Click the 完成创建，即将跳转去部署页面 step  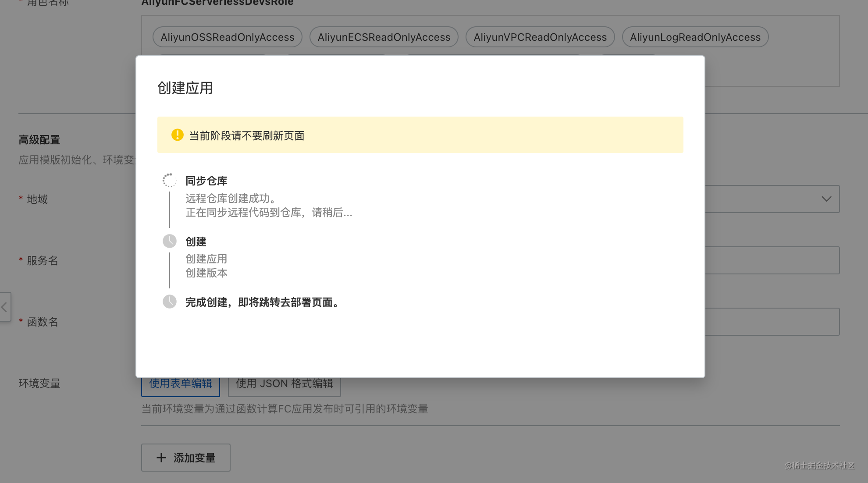(263, 302)
